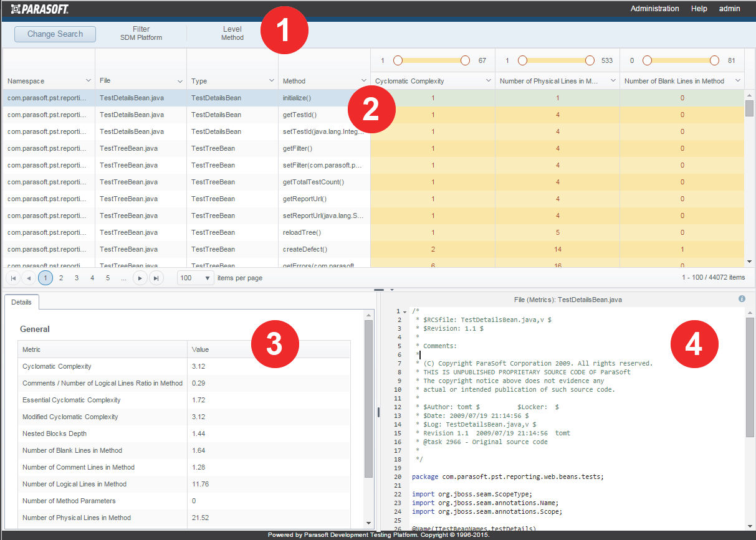Open the Number of Blank Lines column menu
The image size is (756, 540).
coord(738,81)
